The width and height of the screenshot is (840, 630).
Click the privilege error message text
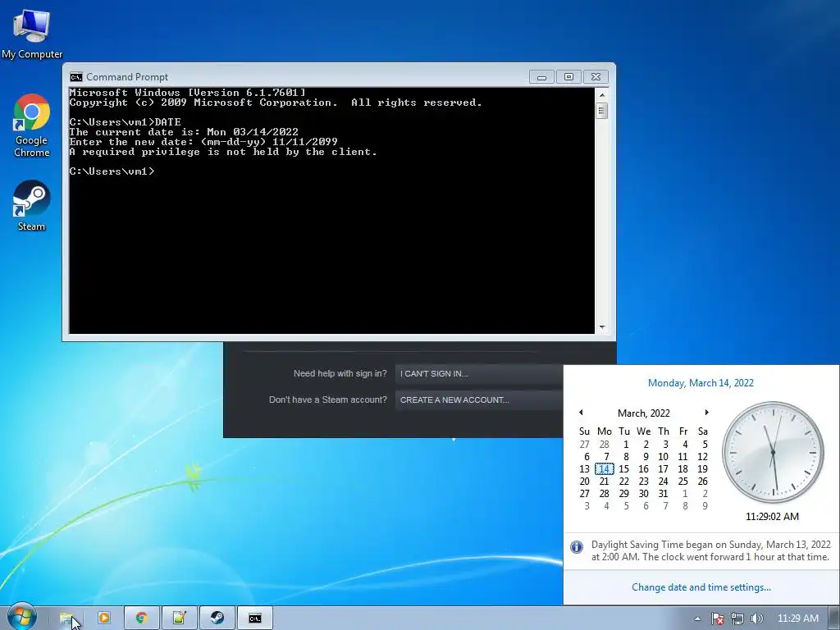pos(223,152)
